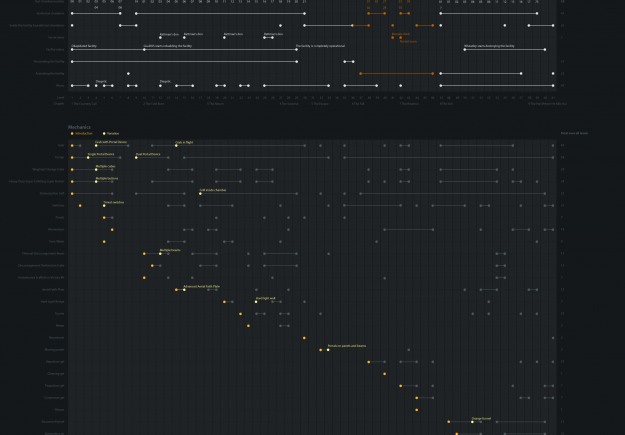This screenshot has height=435, width=625.
Task: Click the orange Introduction legend dot
Action: pyautogui.click(x=72, y=134)
